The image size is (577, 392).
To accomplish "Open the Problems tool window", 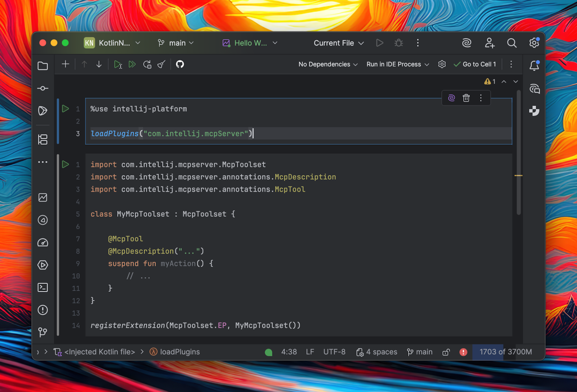I will pyautogui.click(x=43, y=310).
